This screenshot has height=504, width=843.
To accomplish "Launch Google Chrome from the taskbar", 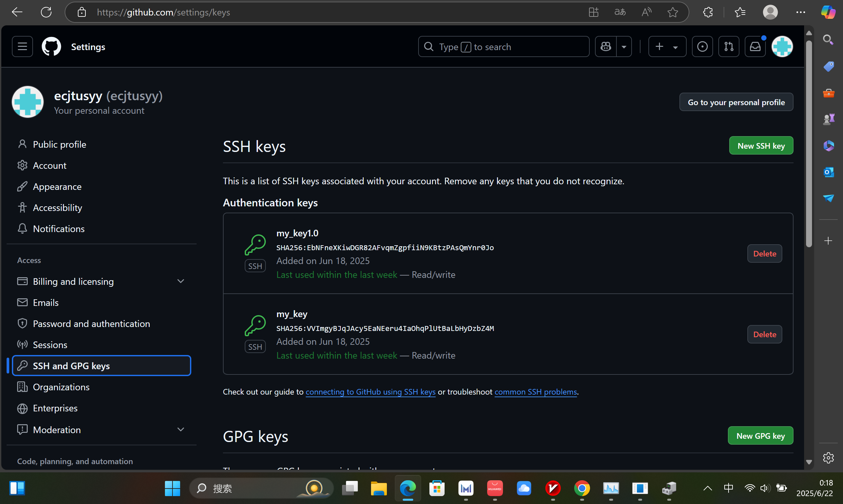I will [x=582, y=489].
